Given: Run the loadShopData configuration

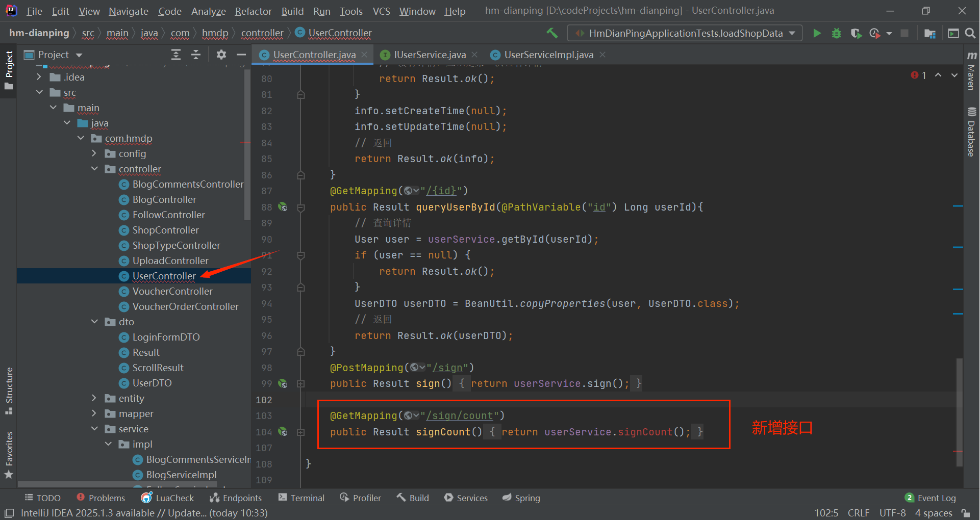Looking at the screenshot, I should pos(817,33).
